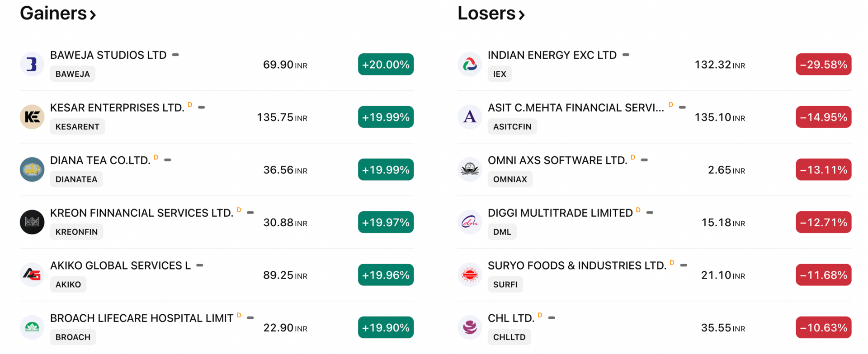Click the Diana Tea crown logo
The width and height of the screenshot is (868, 354).
(x=32, y=169)
